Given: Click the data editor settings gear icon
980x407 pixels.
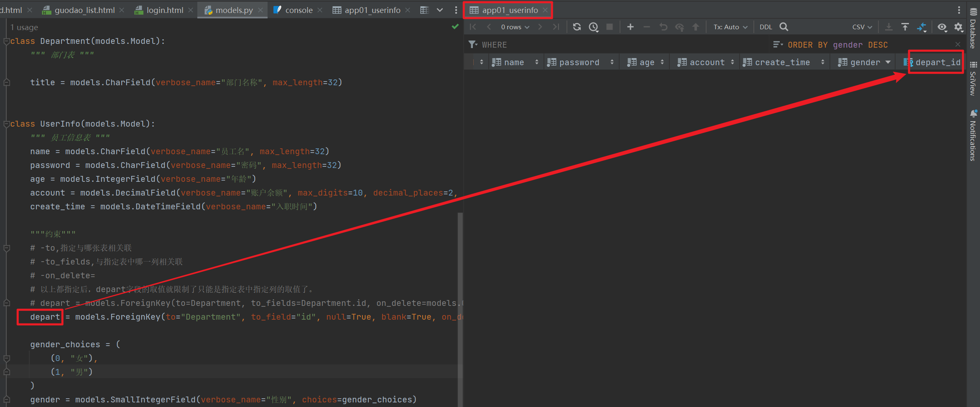Looking at the screenshot, I should 958,27.
